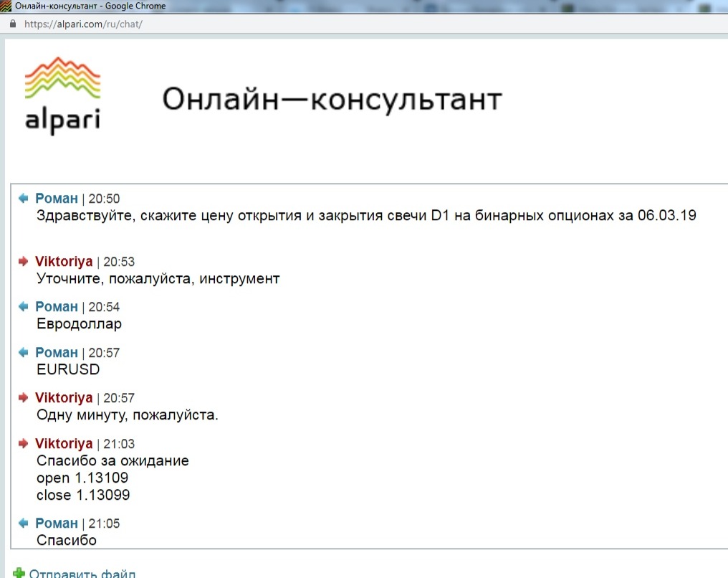
Task: Click red arrow beside Viktoriya's 20:53 message
Action: 24,262
